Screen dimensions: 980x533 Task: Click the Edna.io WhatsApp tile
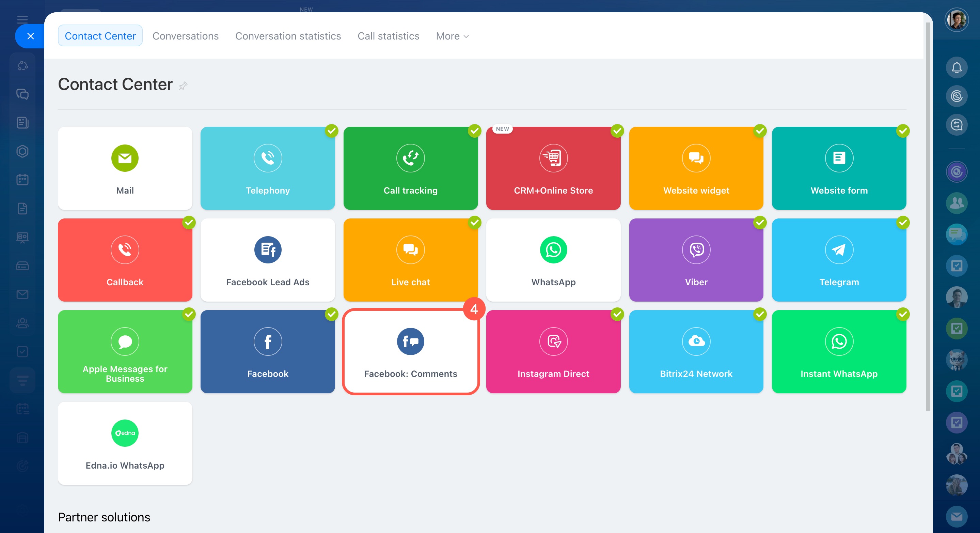click(x=125, y=443)
